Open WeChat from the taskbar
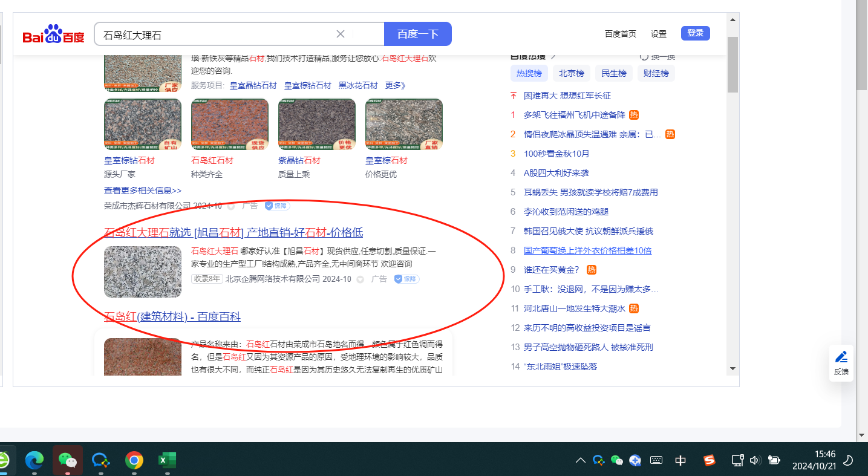868x476 pixels. (x=67, y=461)
